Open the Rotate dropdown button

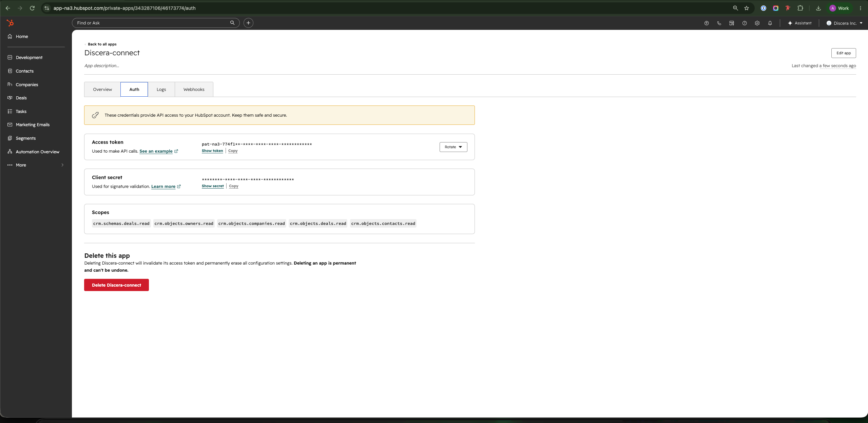pos(453,147)
